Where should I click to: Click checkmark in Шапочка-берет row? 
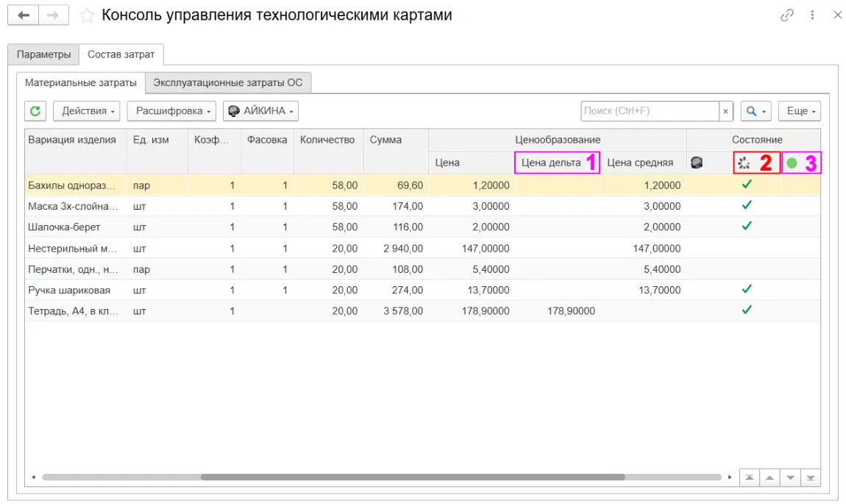(x=747, y=226)
